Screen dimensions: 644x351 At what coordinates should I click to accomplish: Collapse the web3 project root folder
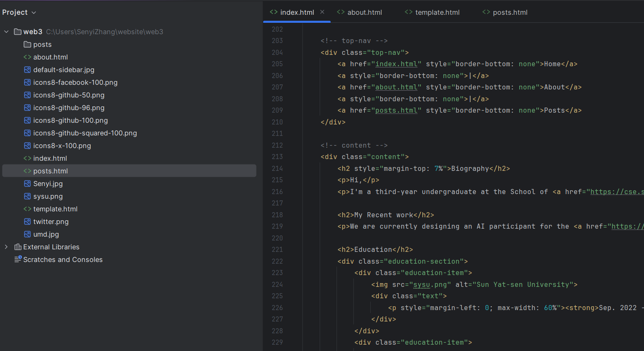tap(6, 32)
